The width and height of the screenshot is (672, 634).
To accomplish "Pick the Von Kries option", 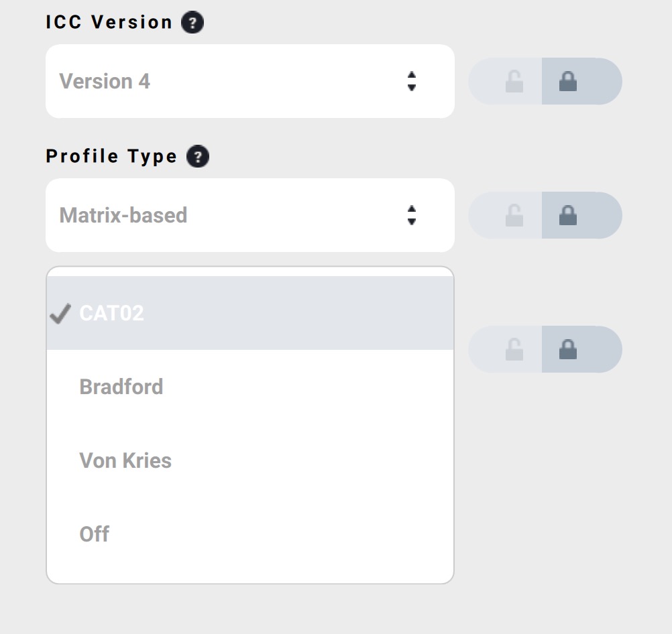I will (125, 460).
